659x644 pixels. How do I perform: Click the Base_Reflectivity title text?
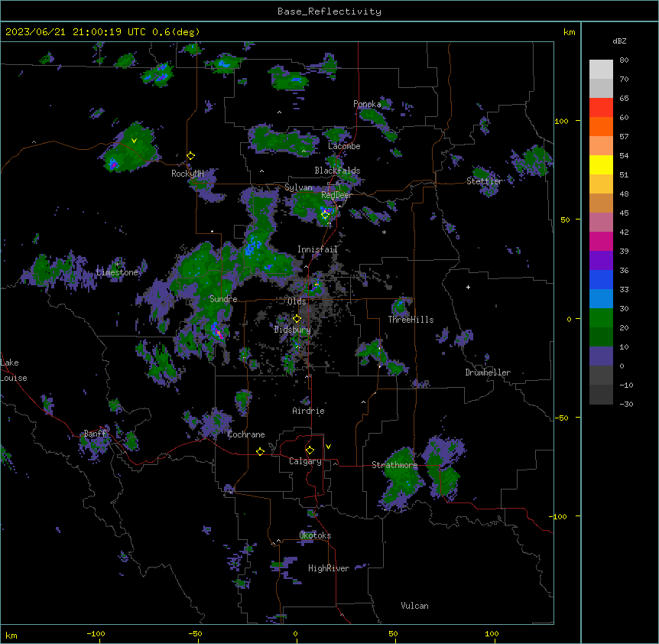pyautogui.click(x=329, y=11)
